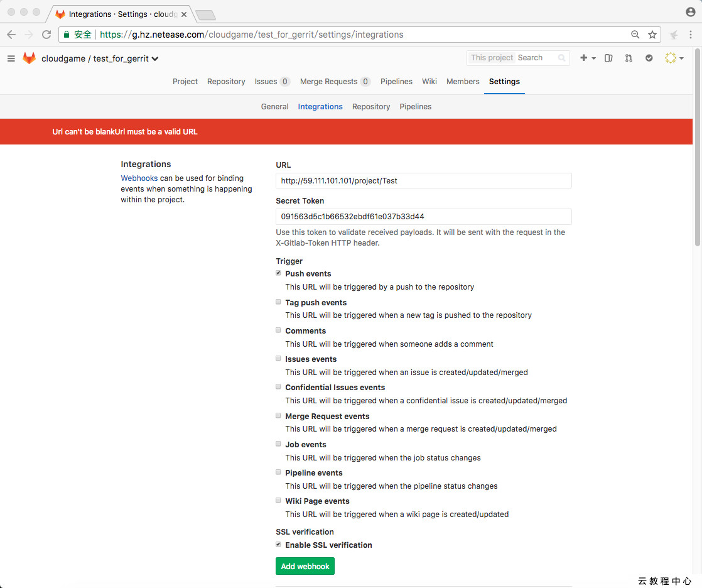Open the todos checkmark icon
The height and width of the screenshot is (588, 702).
coord(649,58)
